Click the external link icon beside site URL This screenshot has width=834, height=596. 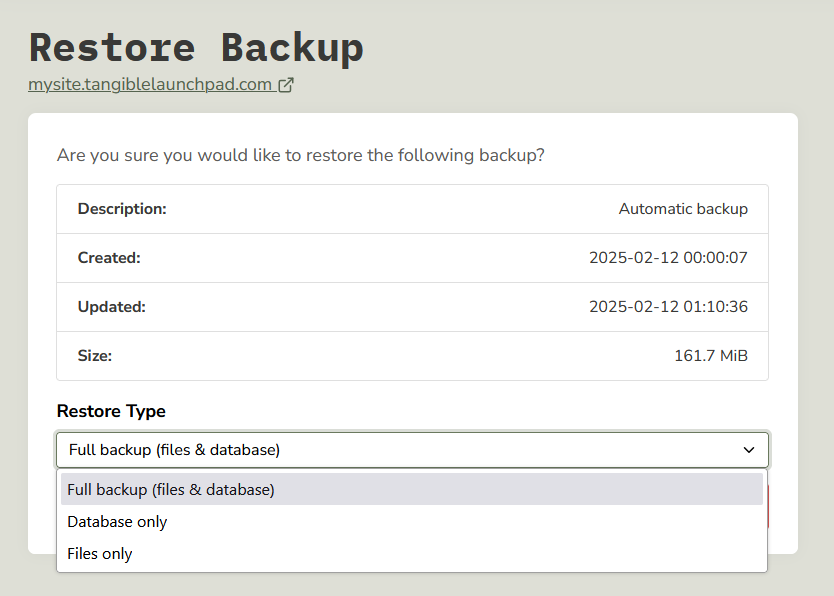pyautogui.click(x=286, y=85)
